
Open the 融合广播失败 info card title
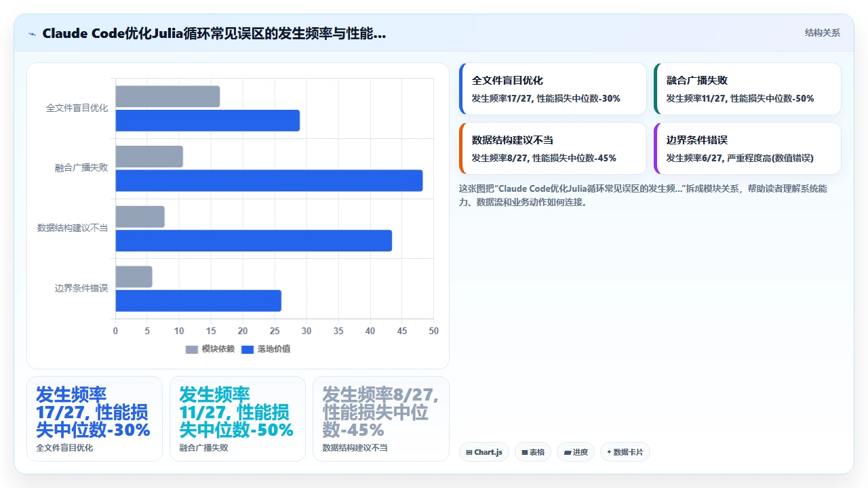click(x=697, y=81)
